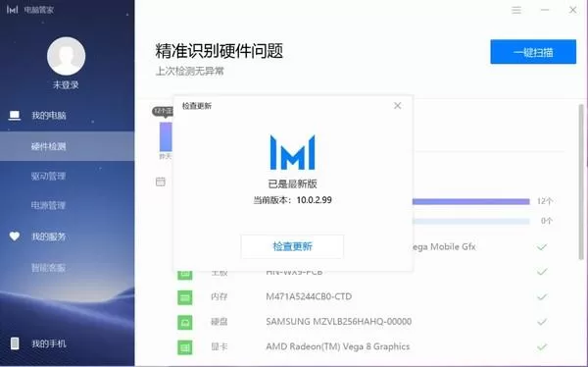Click the 检查更新 button in the dialog
Viewport: 588px width, 367px height.
[x=292, y=246]
